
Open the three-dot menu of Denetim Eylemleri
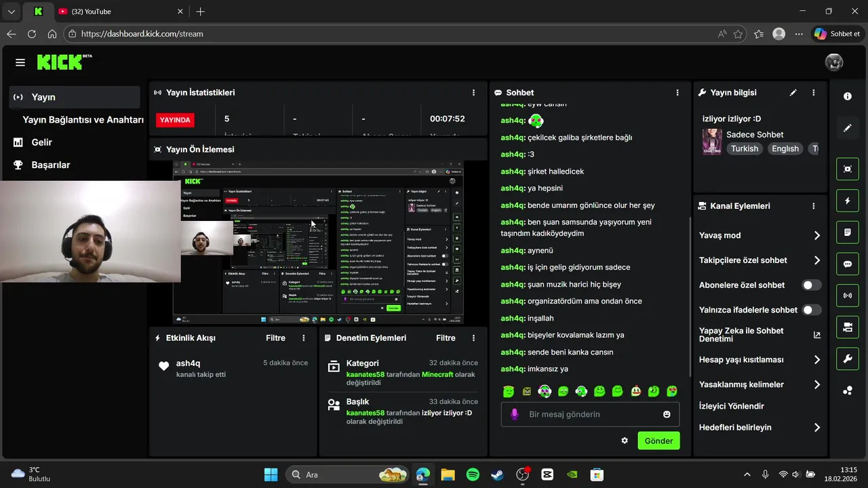[x=474, y=338]
